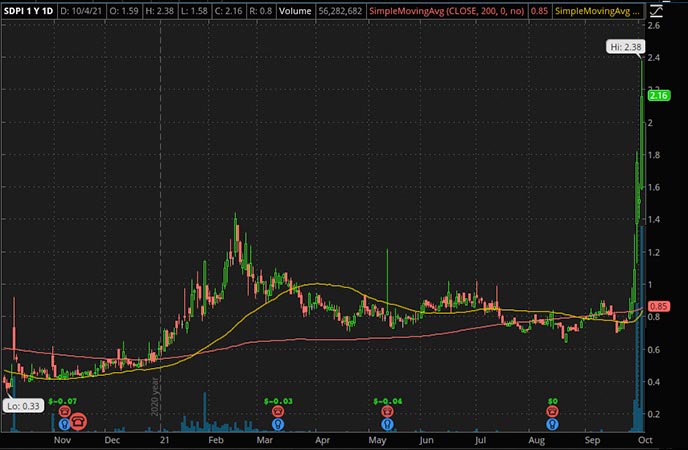Click the Volume study label in header
Viewport: 688px width, 450px height.
[295, 11]
